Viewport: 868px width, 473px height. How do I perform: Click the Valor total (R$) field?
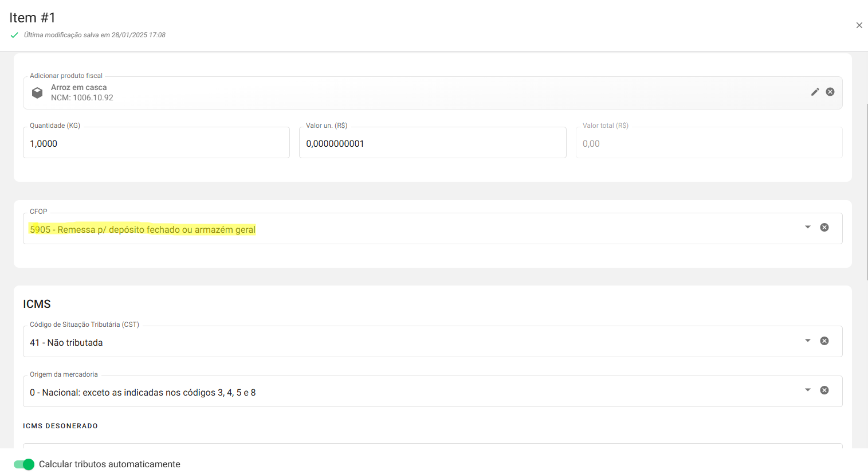tap(708, 143)
